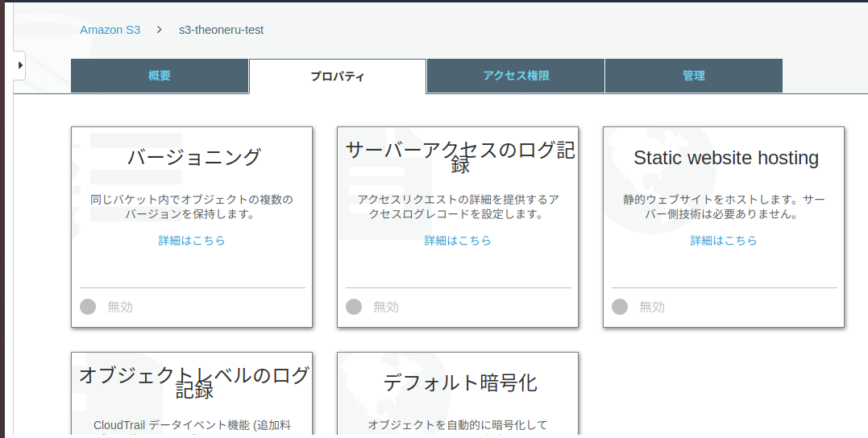The width and height of the screenshot is (868, 438).
Task: Go to Amazon S3 breadcrumb link
Action: [x=110, y=30]
